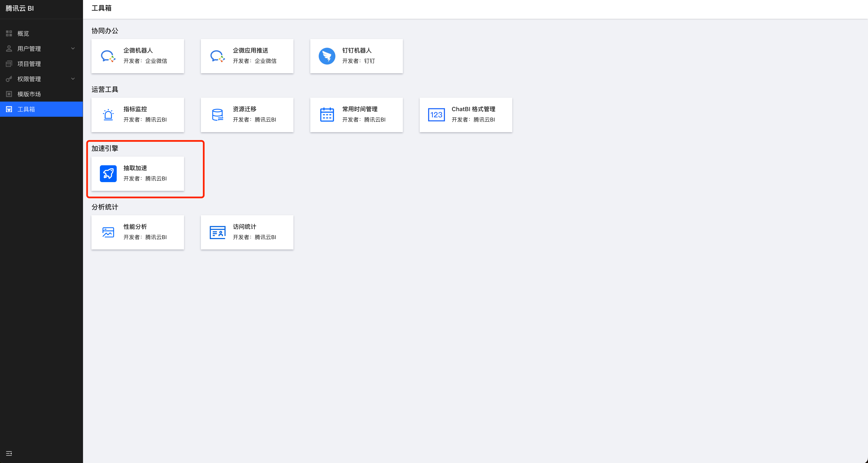This screenshot has height=463, width=868.
Task: Open the 指标监控 tool title
Action: [135, 109]
